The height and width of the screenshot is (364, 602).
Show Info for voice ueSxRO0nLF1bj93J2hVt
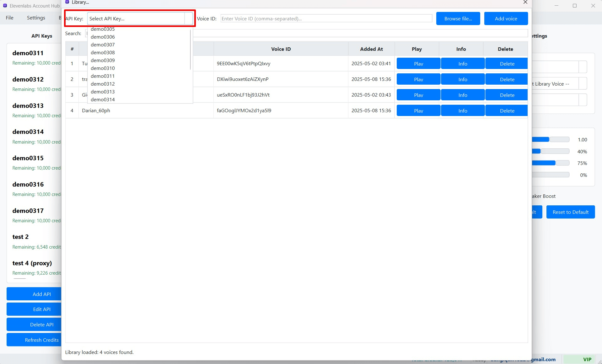coord(463,95)
